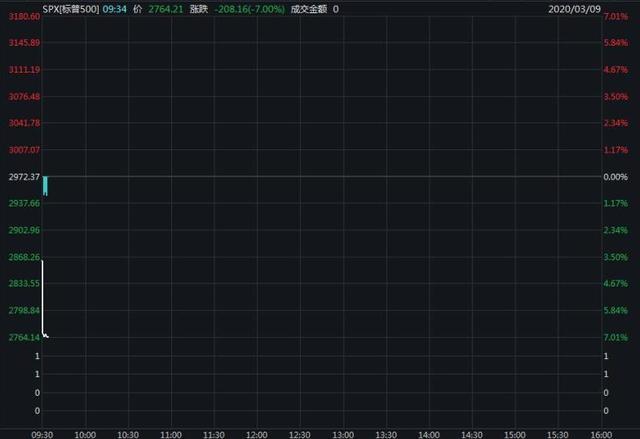Click the date 2020/03/09
This screenshot has width=640, height=439.
coord(574,9)
